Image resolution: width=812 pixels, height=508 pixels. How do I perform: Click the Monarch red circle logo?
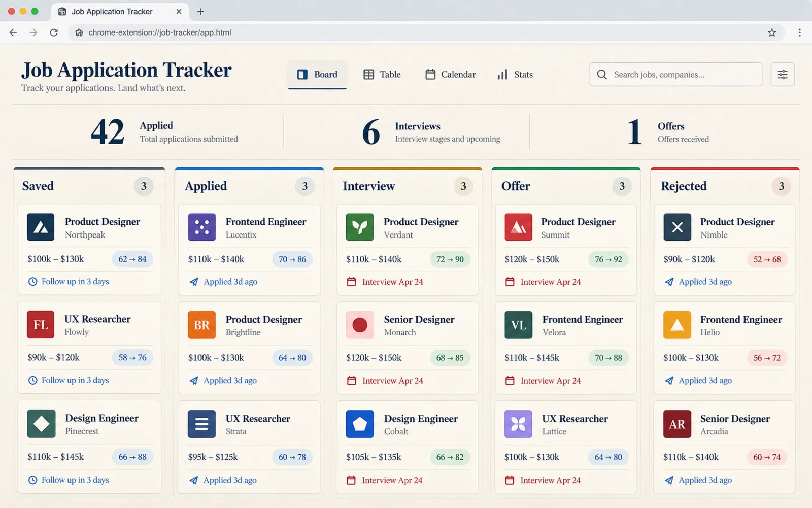tap(360, 325)
